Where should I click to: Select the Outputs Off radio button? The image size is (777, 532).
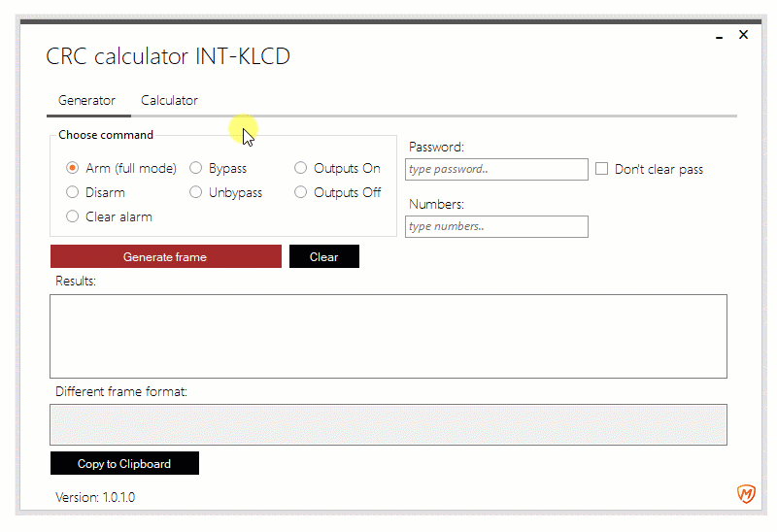click(301, 192)
